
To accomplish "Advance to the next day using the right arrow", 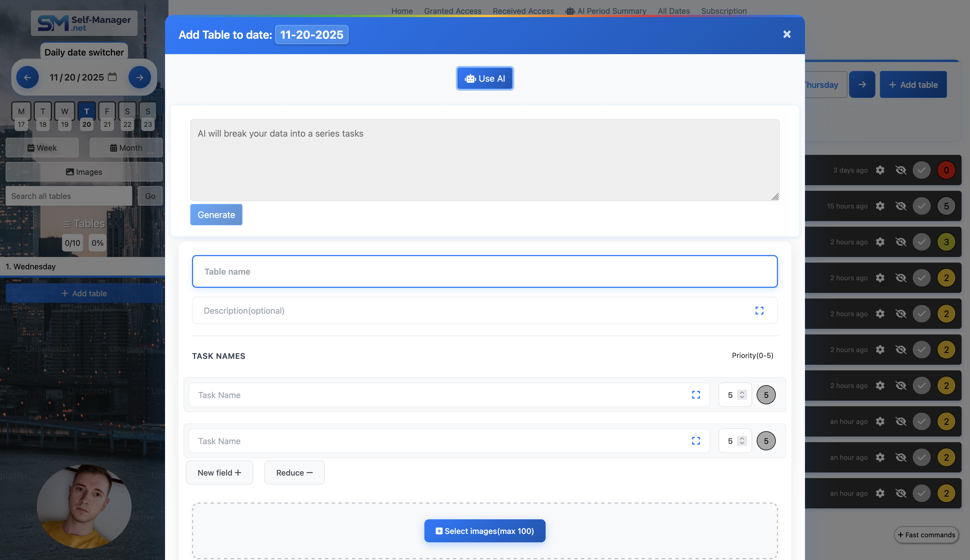I will (140, 77).
